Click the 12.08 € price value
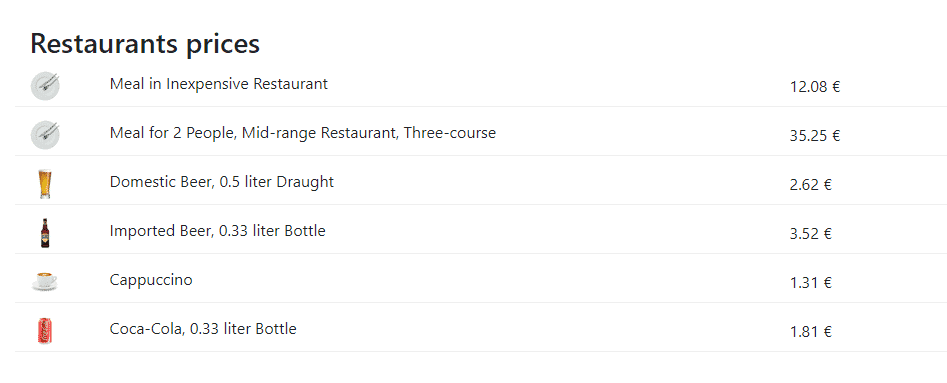Viewport: 947px width, 383px height. (x=815, y=87)
